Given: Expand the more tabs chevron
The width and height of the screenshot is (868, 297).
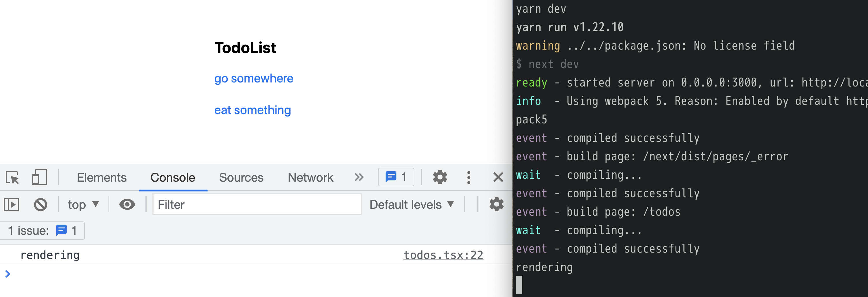Looking at the screenshot, I should pos(359,177).
